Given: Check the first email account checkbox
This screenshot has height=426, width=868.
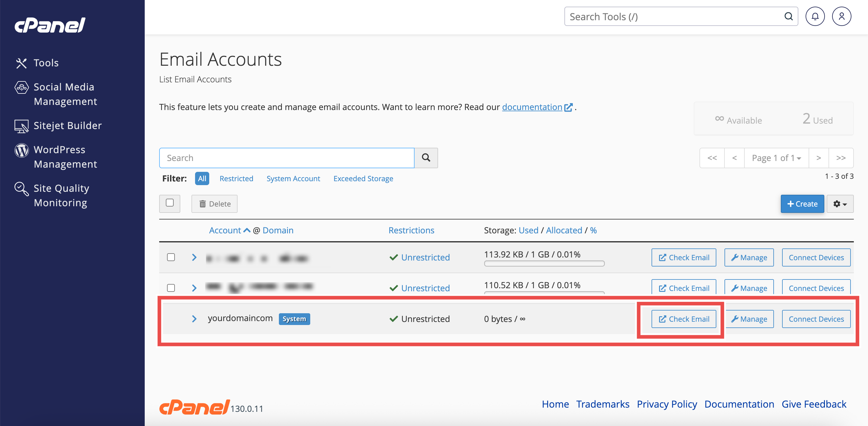Looking at the screenshot, I should [171, 257].
